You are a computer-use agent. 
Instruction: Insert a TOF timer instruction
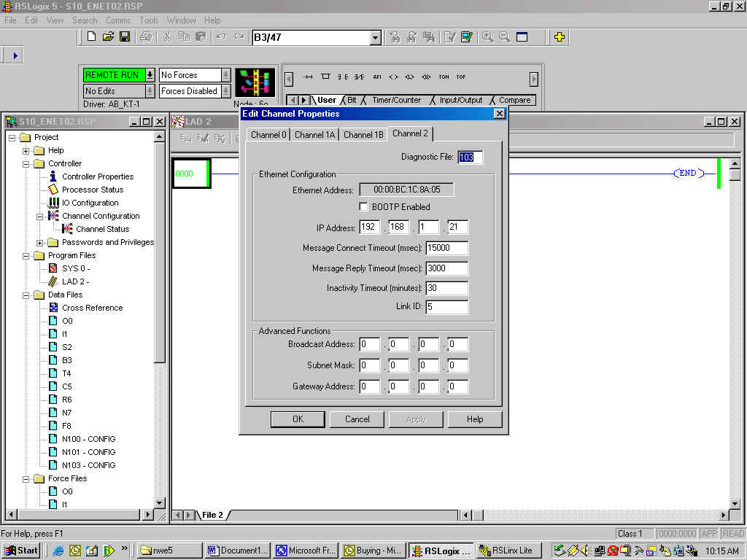pyautogui.click(x=461, y=77)
